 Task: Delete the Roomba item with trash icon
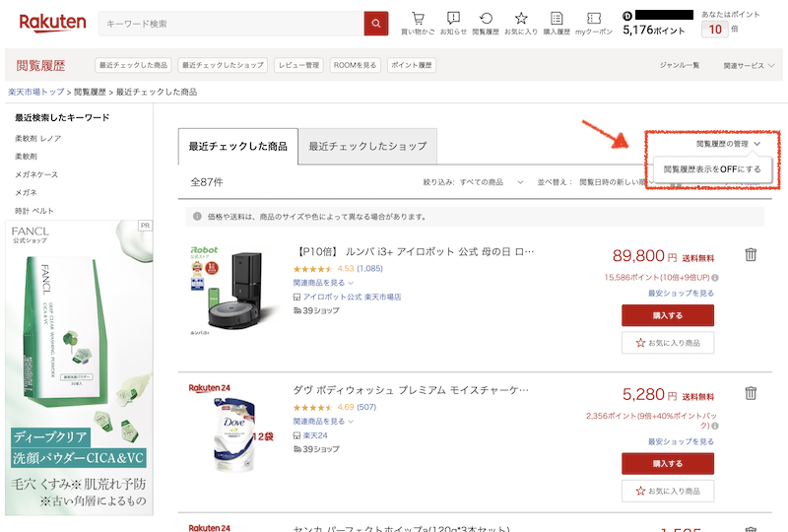(751, 254)
